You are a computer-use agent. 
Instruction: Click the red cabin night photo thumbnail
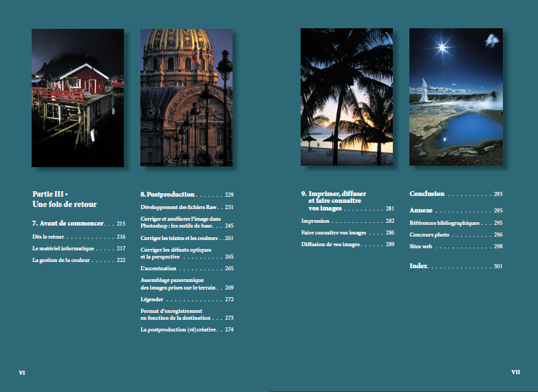(78, 98)
